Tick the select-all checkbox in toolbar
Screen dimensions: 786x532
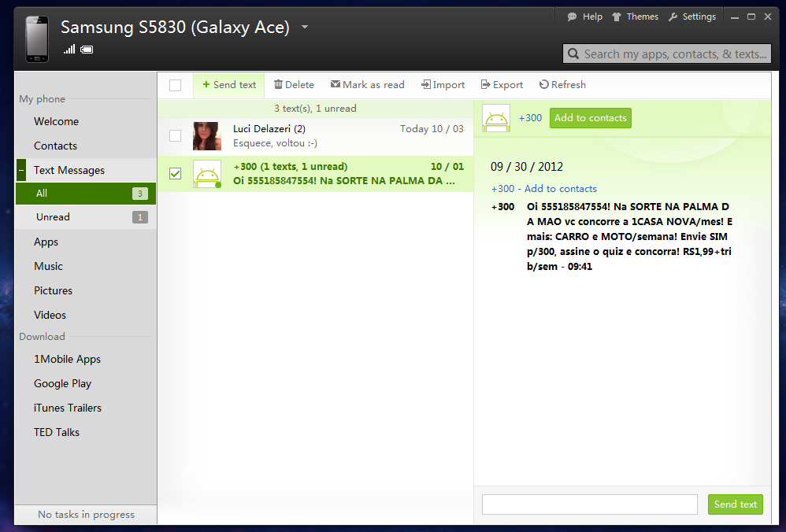(175, 85)
